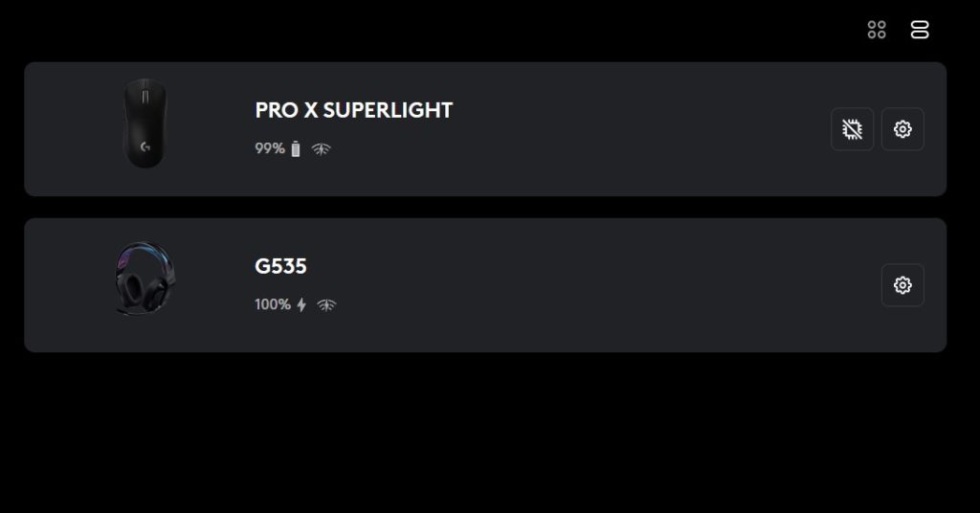
Task: Open PRO X SUPERLIGHT settings gear
Action: pyautogui.click(x=902, y=129)
